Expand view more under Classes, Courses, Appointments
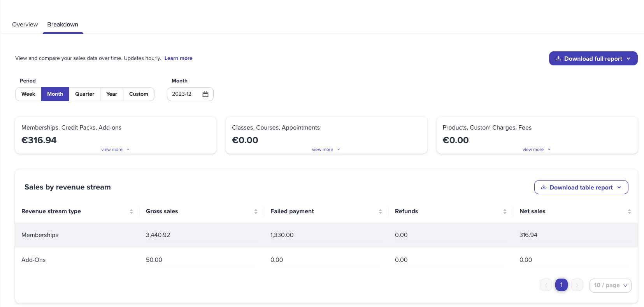 326,149
